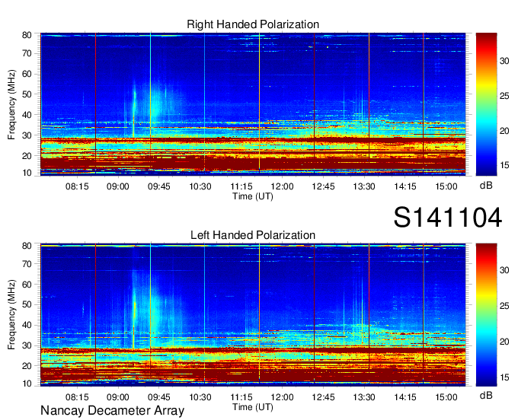The image size is (518, 420).
Task: Click 12:45 tick under Right Handed plot
Action: tap(323, 186)
